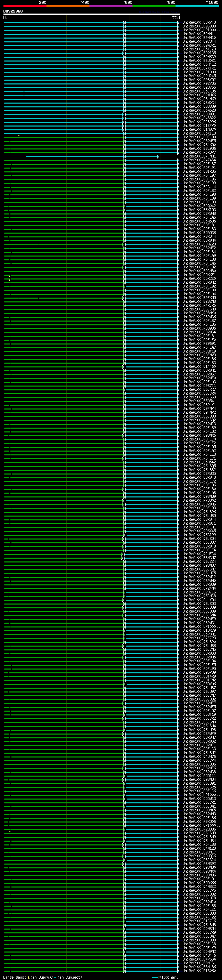Viewport: 222px width, 980px height.
Task: Select the UniRef100_C1MWS0 label
Action: 199,129
